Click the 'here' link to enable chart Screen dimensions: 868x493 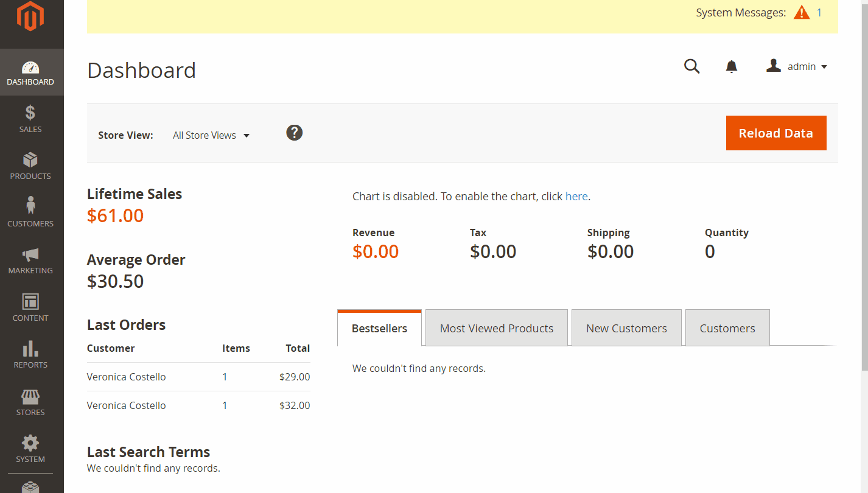576,196
